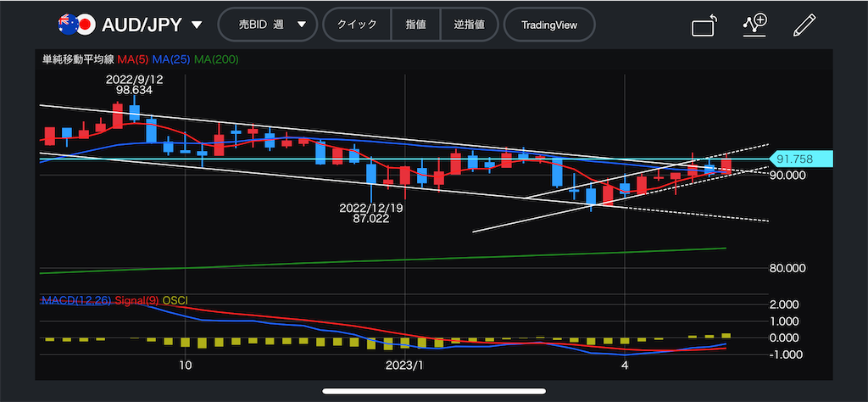868x402 pixels.
Task: Click the Australia-Japan flag pair icon
Action: pyautogui.click(x=75, y=25)
